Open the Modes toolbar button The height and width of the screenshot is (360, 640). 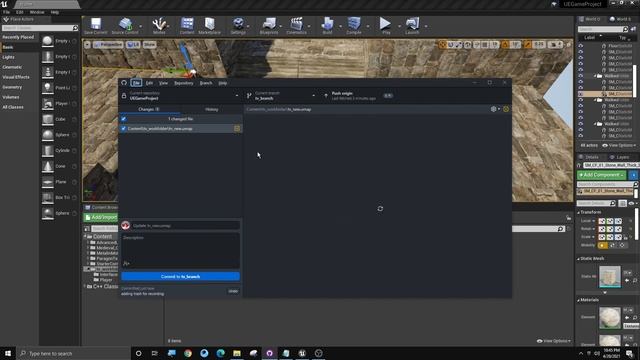(159, 26)
